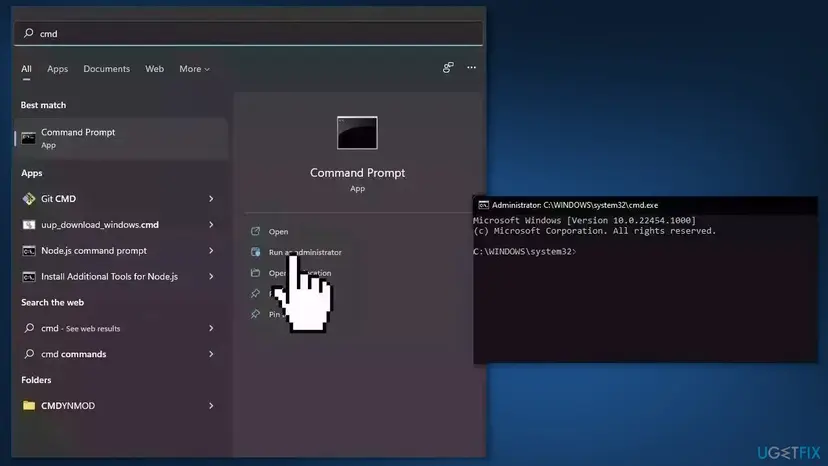Click the Node.js command prompt icon
The width and height of the screenshot is (828, 466).
tap(29, 250)
